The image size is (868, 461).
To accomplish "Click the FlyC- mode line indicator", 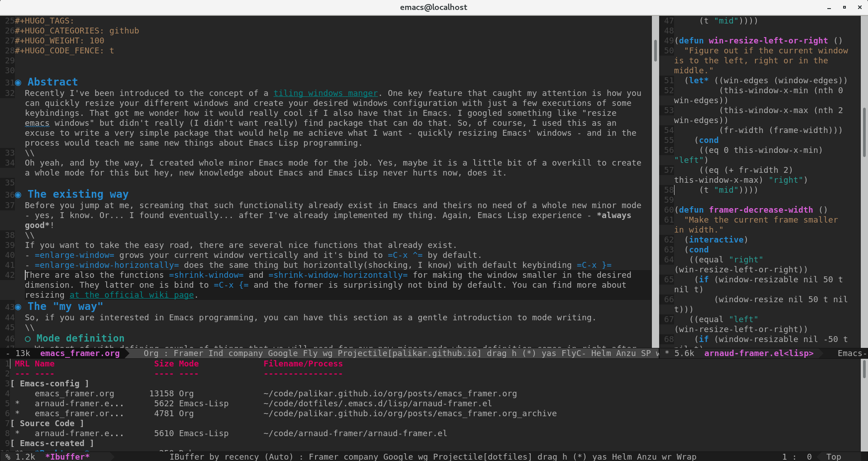I will 574,353.
